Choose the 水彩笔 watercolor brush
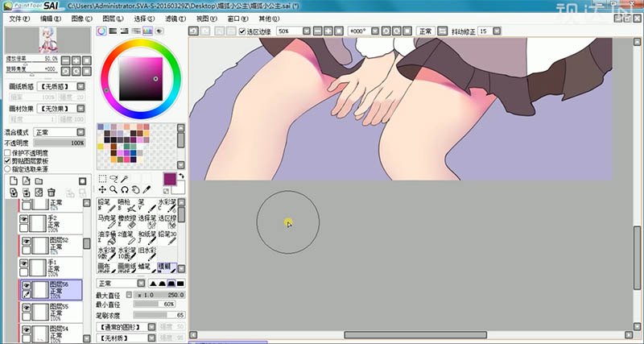This screenshot has height=344, width=644. click(x=167, y=205)
